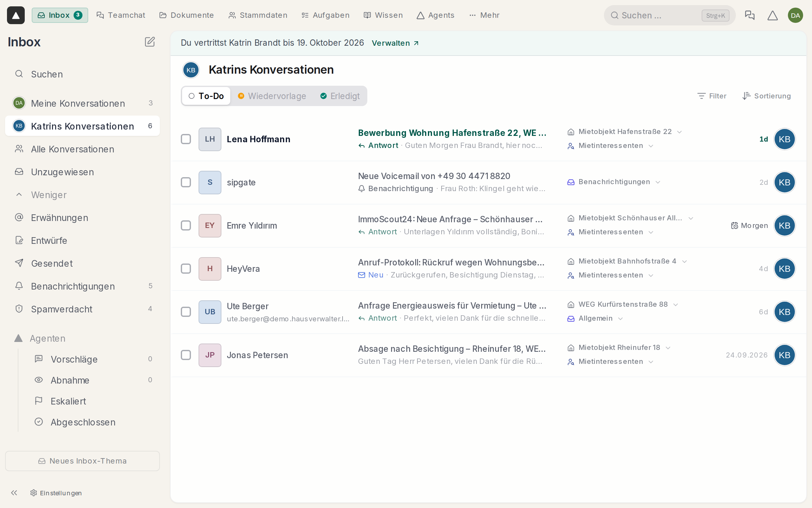
Task: Select the Ute Berger conversation checkbox
Action: (x=186, y=312)
